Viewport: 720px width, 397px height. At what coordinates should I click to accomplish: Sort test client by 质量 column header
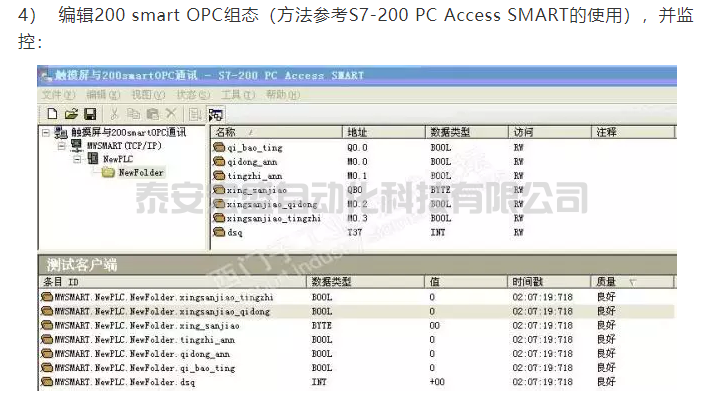click(x=632, y=281)
